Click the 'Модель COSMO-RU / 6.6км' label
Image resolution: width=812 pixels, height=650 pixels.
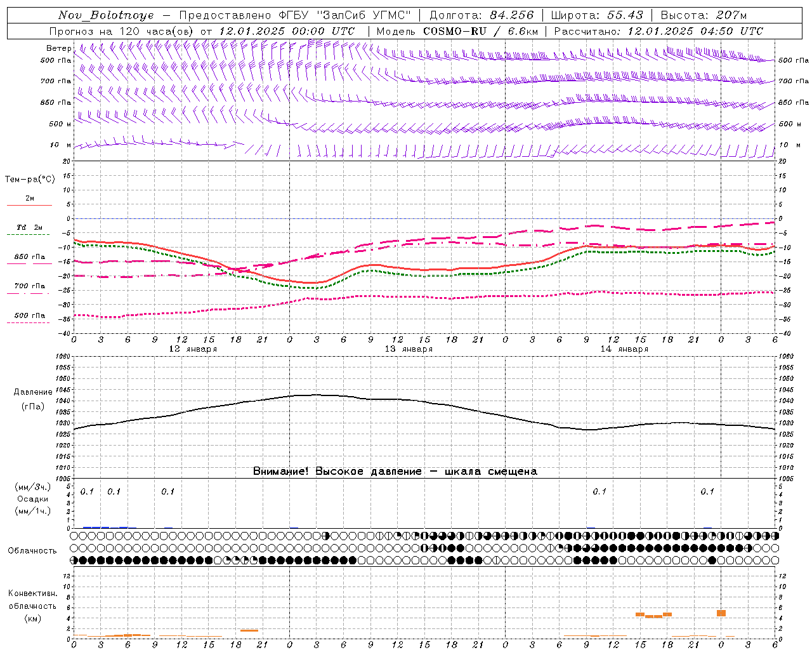tap(457, 31)
